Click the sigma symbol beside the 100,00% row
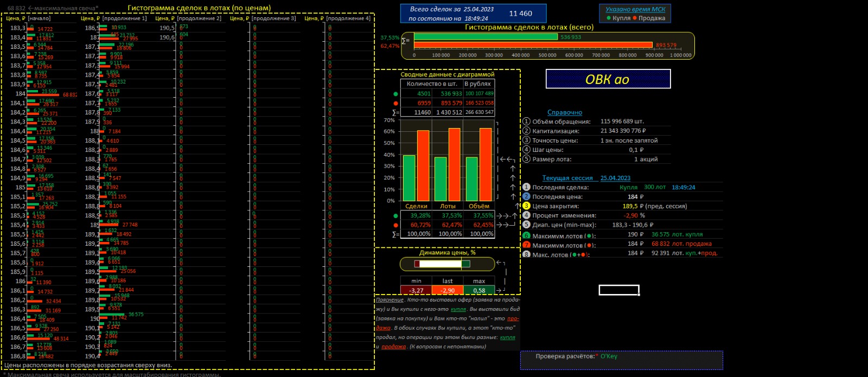868x377 pixels. pyautogui.click(x=395, y=234)
